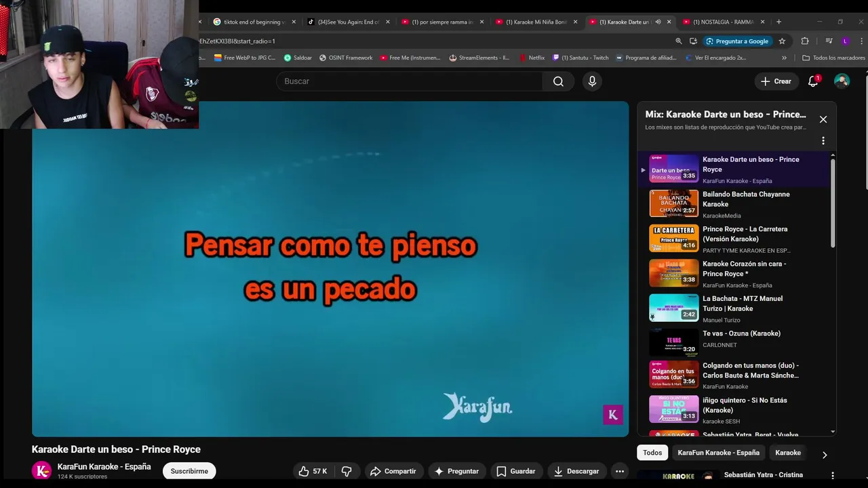This screenshot has height=488, width=868.
Task: Open a new browser tab
Action: pyautogui.click(x=778, y=22)
